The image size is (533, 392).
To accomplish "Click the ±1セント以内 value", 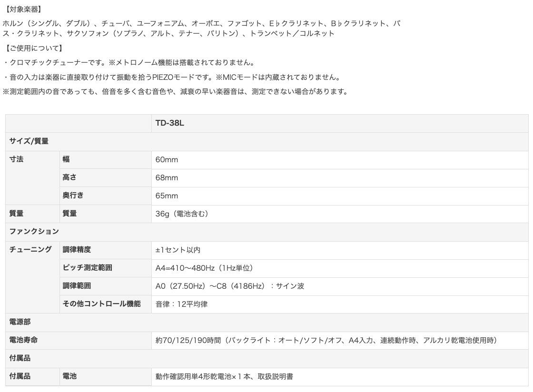I will click(x=178, y=250).
